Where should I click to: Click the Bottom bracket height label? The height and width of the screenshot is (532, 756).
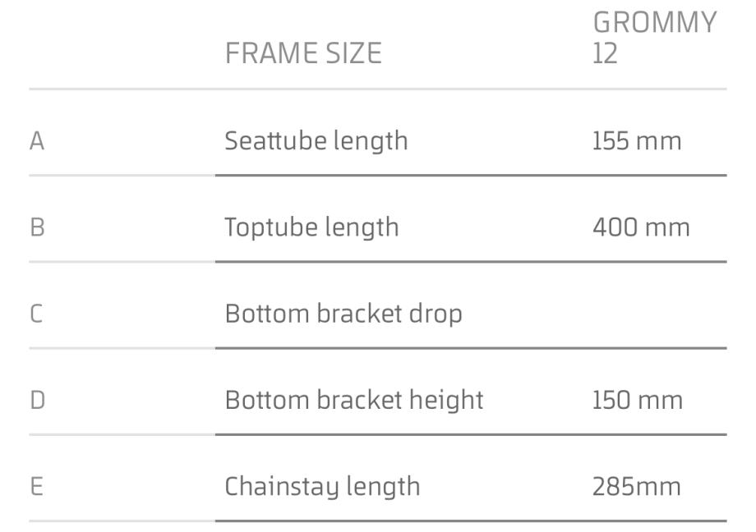[354, 400]
